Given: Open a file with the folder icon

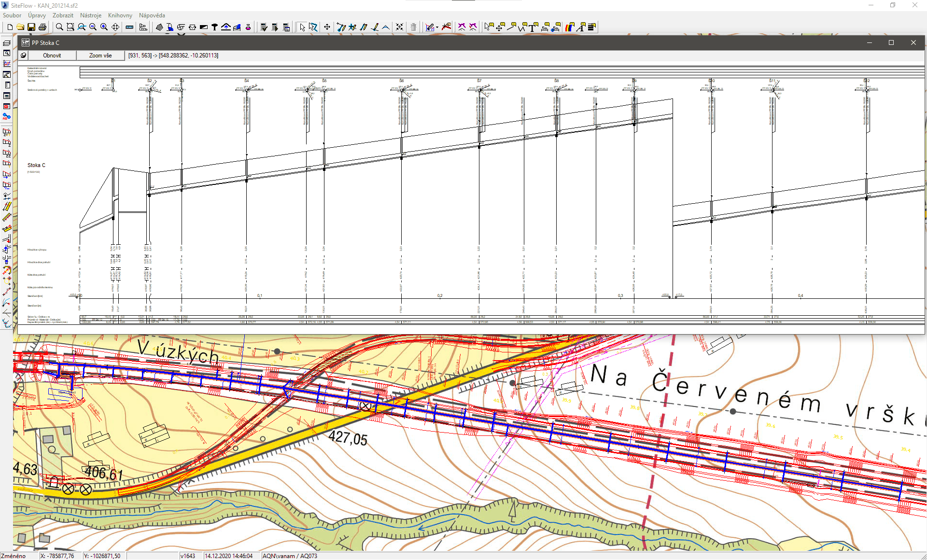Looking at the screenshot, I should coord(20,27).
